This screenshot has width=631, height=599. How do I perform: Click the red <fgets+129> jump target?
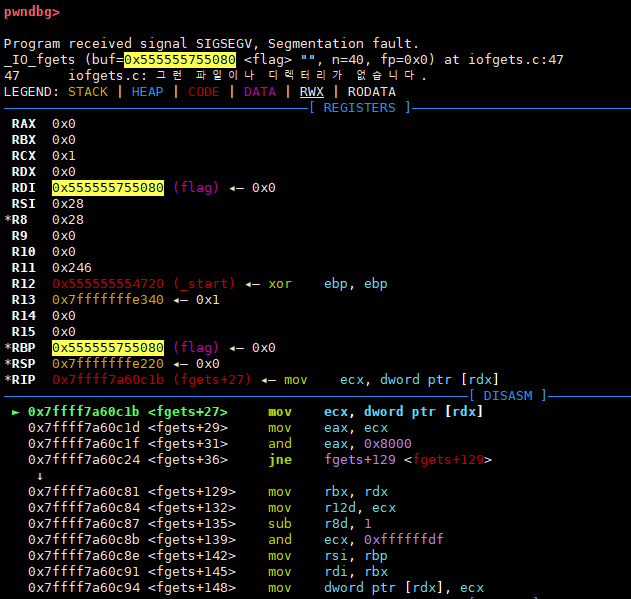(448, 460)
